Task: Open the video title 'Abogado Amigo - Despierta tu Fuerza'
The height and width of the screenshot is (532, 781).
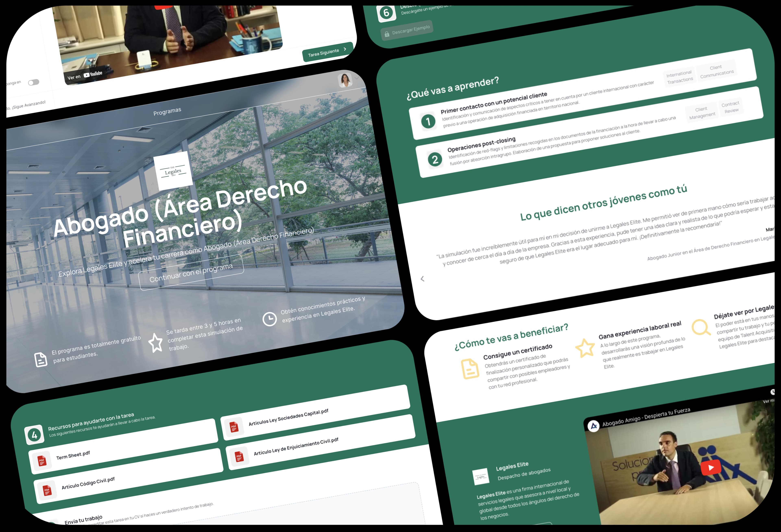Action: 646,417
